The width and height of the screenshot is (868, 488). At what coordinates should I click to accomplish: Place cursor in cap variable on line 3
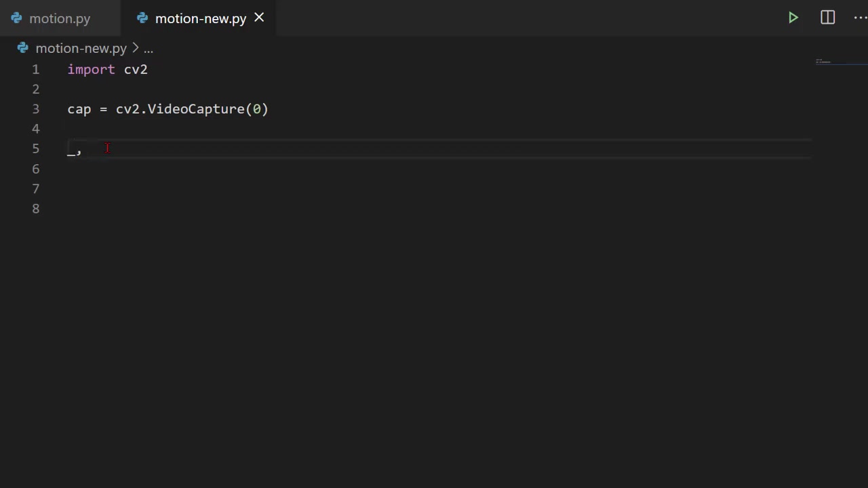[x=79, y=109]
